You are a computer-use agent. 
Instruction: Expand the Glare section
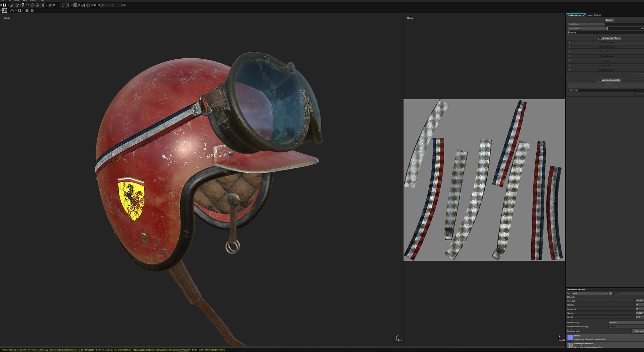pos(569,61)
